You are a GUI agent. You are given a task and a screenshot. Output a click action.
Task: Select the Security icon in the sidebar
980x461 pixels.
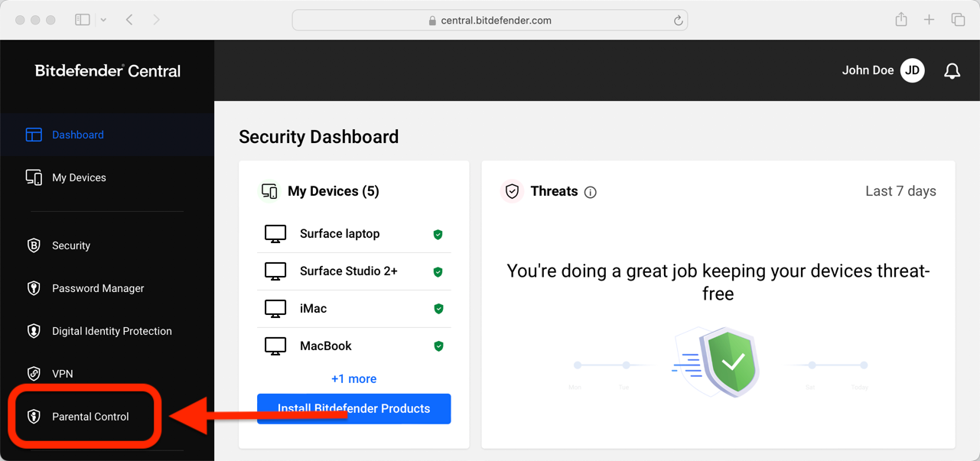pyautogui.click(x=34, y=245)
